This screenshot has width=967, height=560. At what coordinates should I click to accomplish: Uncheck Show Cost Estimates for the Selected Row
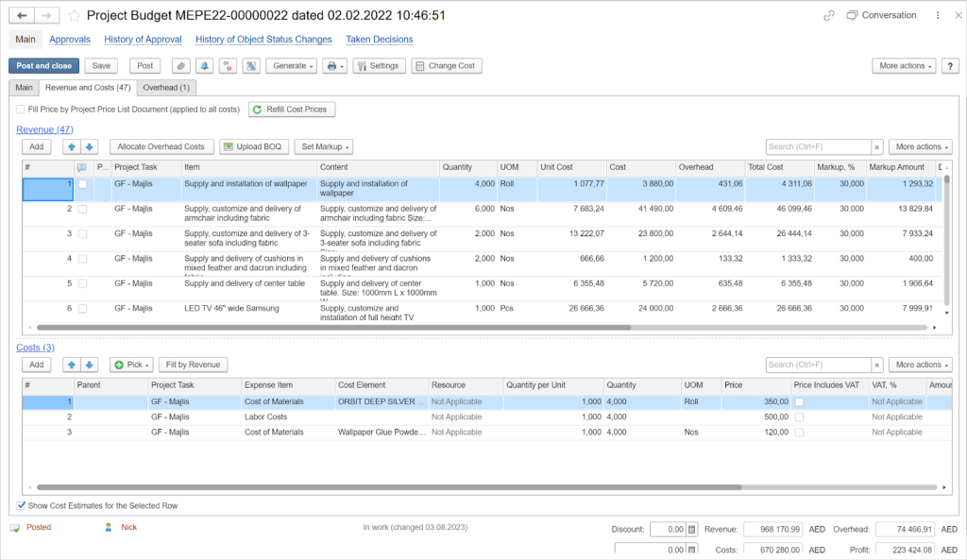[21, 506]
